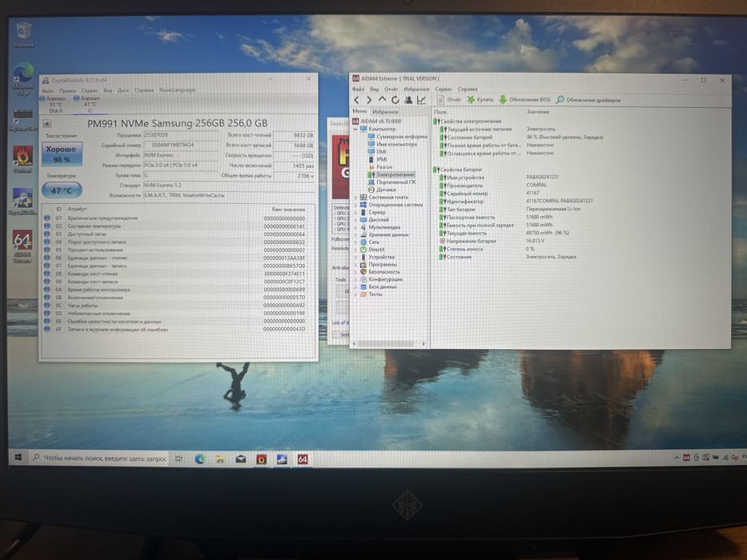The height and width of the screenshot is (560, 747).
Task: Switch to AIDA64 Избранное tab
Action: coord(385,111)
